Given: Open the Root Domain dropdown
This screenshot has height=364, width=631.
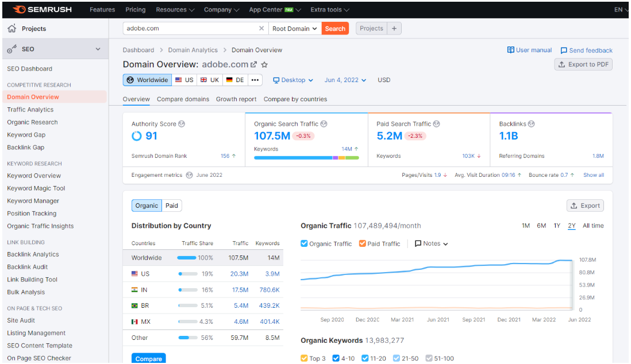Looking at the screenshot, I should (x=295, y=29).
